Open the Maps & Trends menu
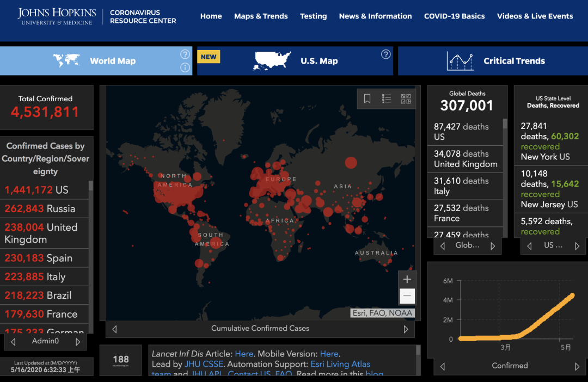 tap(261, 16)
